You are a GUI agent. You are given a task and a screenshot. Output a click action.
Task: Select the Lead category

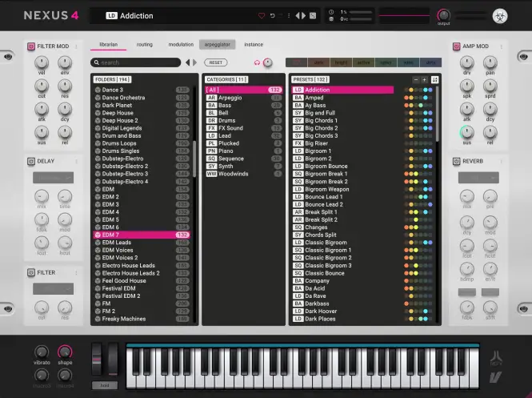tap(244, 136)
